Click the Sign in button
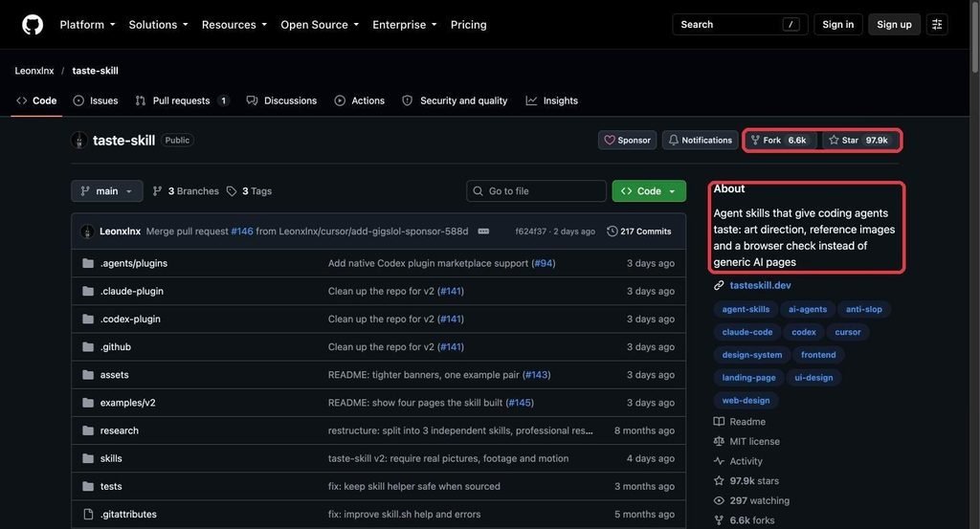The width and height of the screenshot is (980, 529). tap(838, 24)
